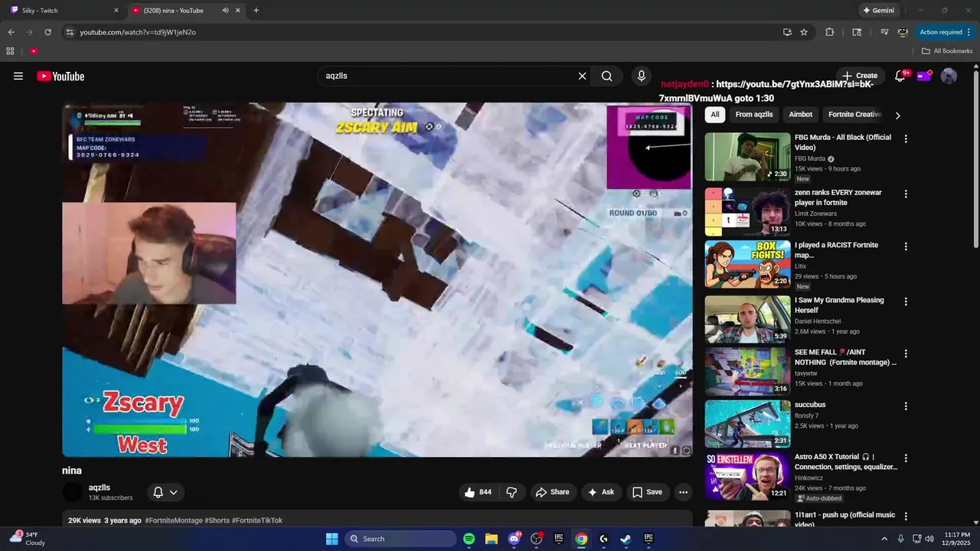
Task: Click the Create button
Action: 860,76
